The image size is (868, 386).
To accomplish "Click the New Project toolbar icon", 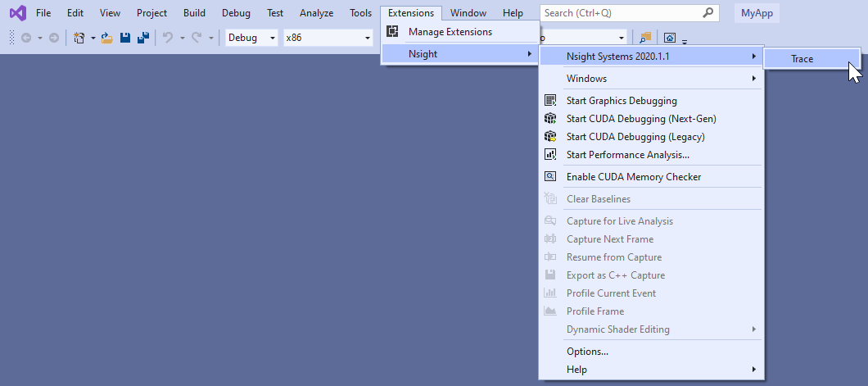I will point(79,39).
